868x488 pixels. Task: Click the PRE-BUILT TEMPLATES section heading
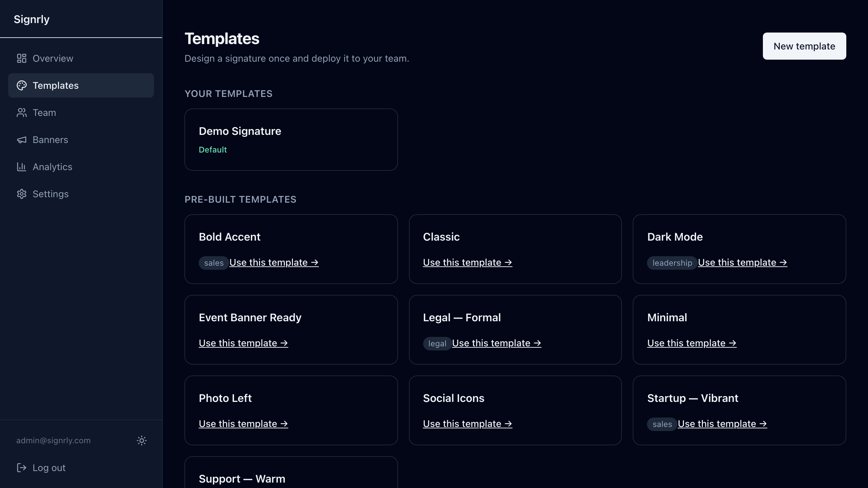pos(240,200)
